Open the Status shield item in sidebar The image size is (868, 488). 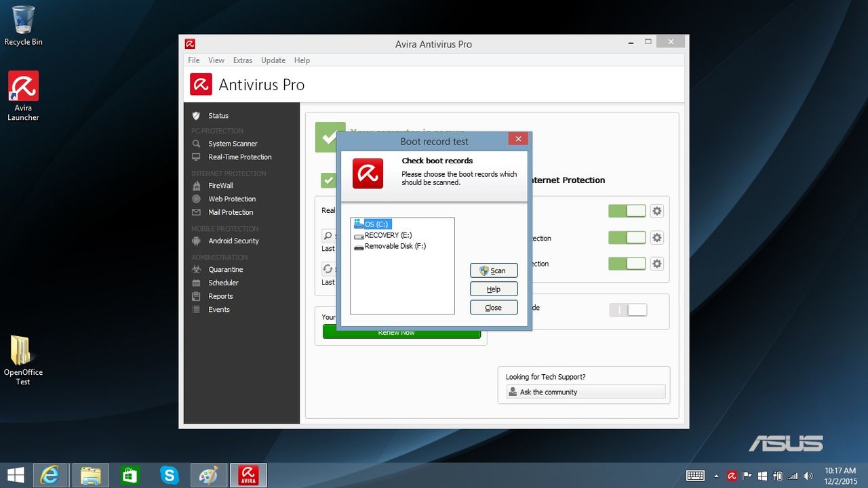(210, 116)
